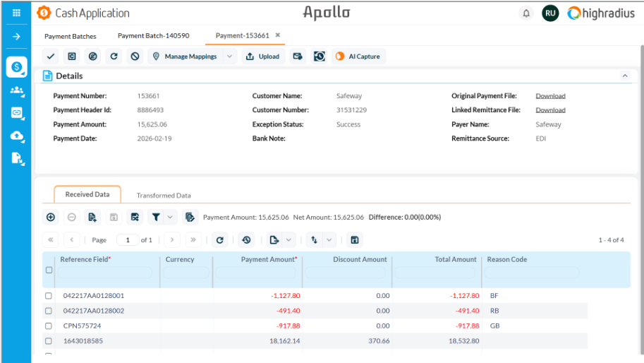644x363 pixels.
Task: Expand the Manage Mappings dropdown arrow
Action: tap(230, 56)
